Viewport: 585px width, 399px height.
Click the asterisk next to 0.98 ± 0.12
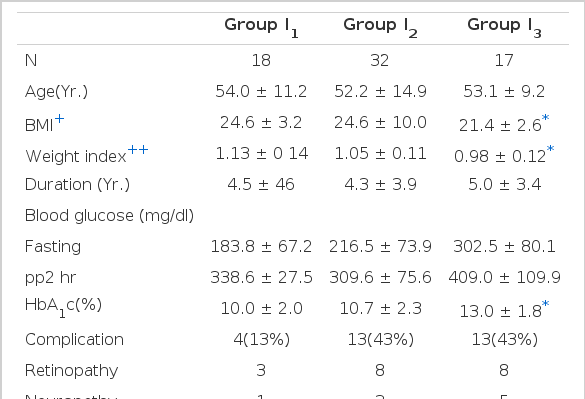click(x=550, y=149)
